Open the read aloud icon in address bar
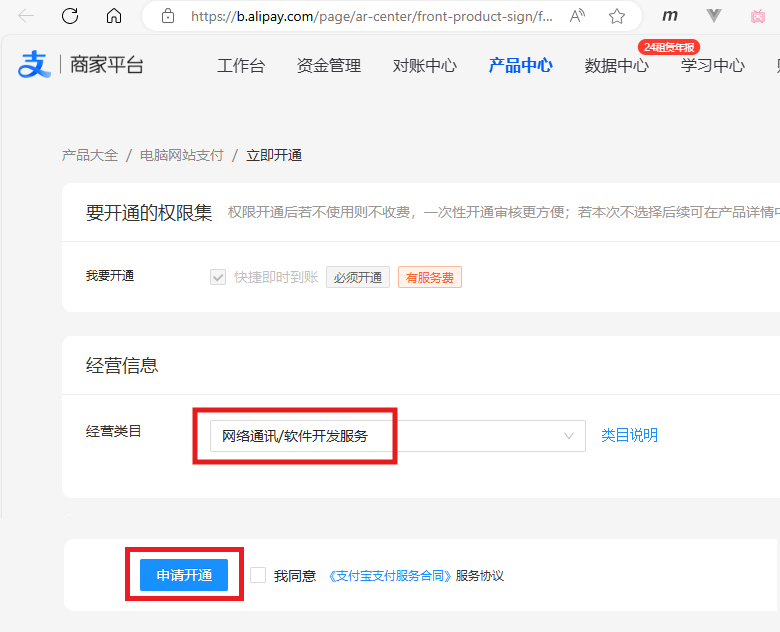This screenshot has height=632, width=780. (x=577, y=16)
